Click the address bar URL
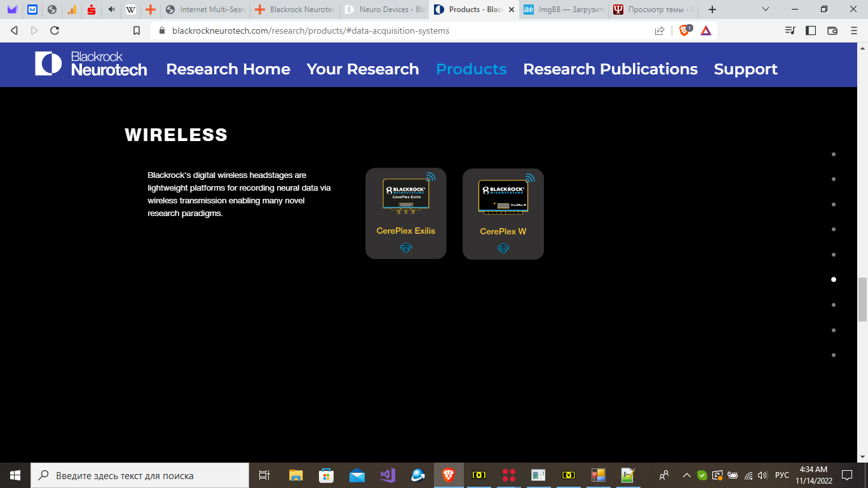The image size is (868, 488). pyautogui.click(x=311, y=30)
